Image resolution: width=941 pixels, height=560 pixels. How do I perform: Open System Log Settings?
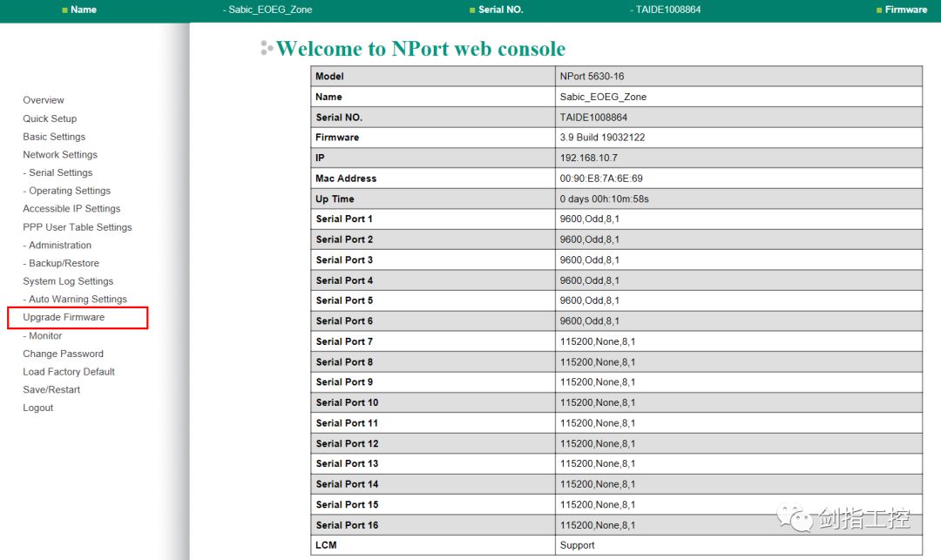pos(68,281)
